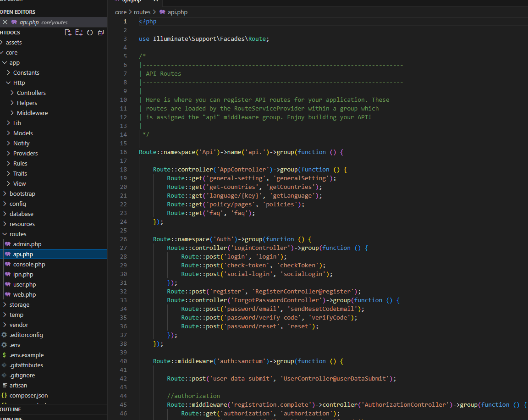Screen dimensions: 528x420
Task: Click the New File icon in explorer header
Action: (x=68, y=33)
